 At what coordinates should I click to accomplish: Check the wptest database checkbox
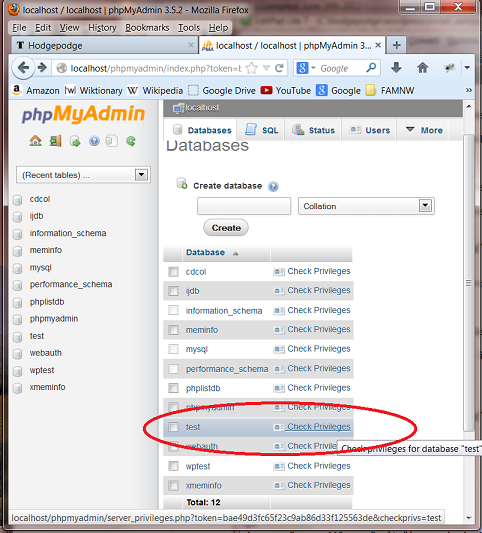point(173,466)
